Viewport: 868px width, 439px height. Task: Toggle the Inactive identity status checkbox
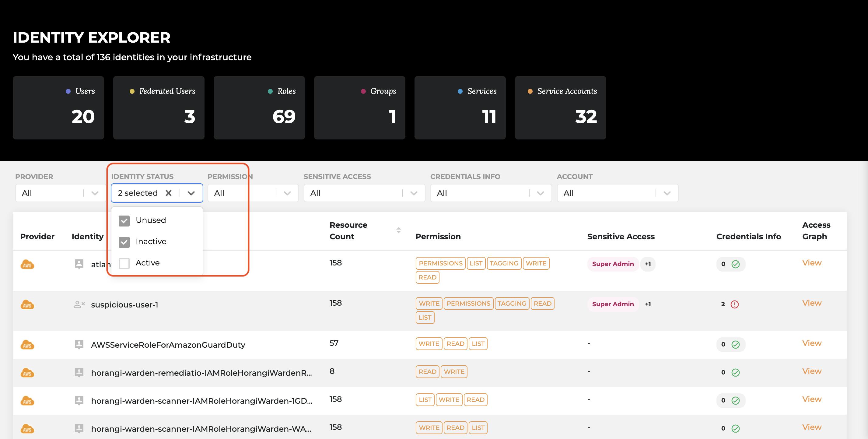(124, 241)
